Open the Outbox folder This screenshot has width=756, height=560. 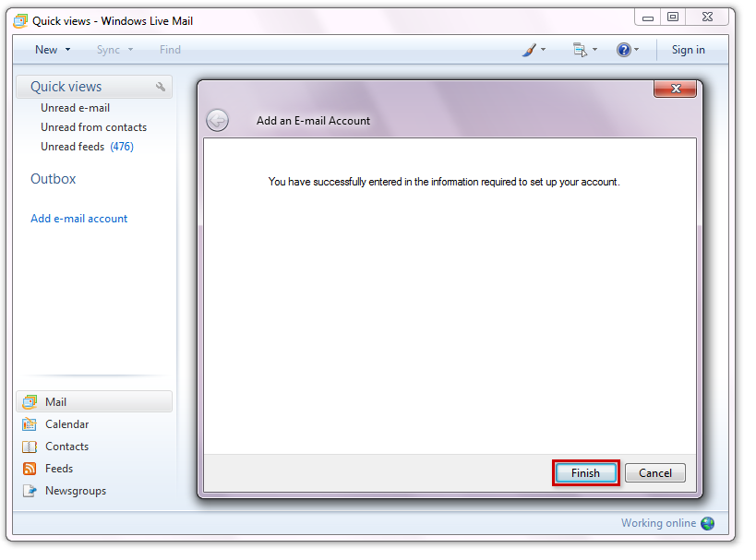tap(53, 179)
